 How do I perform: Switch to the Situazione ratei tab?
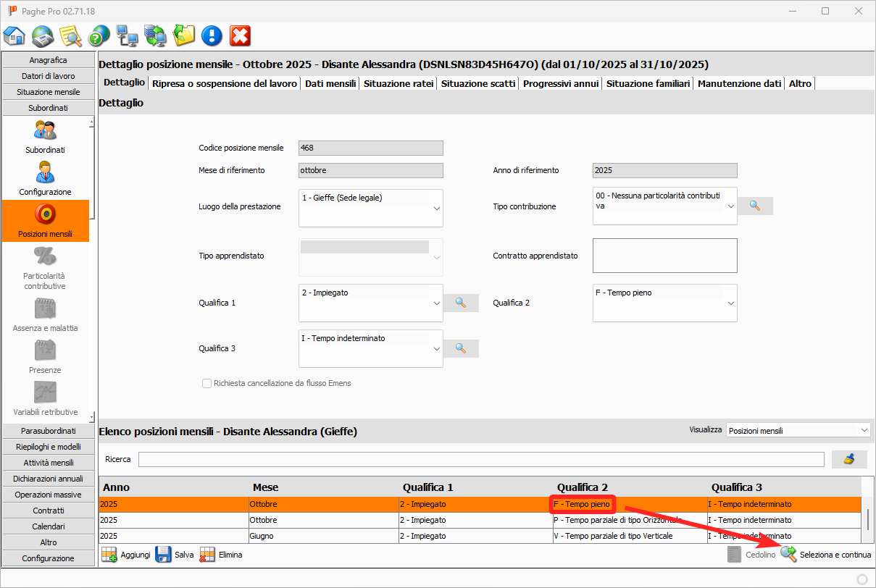point(399,83)
